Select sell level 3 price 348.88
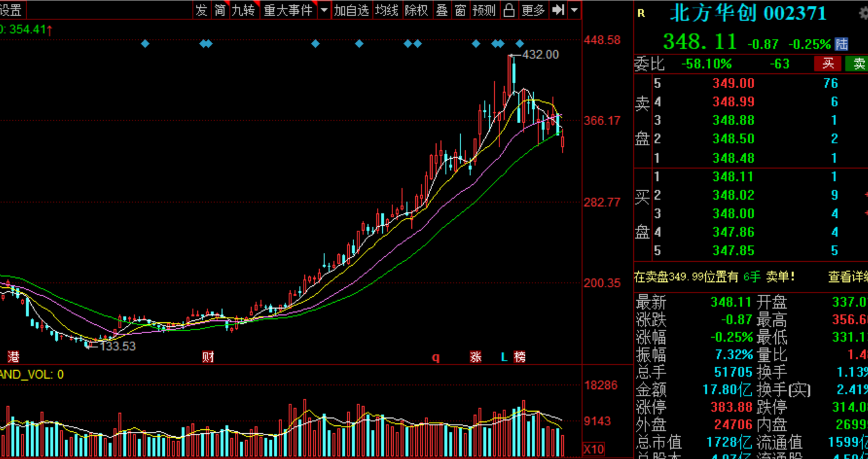 pos(733,120)
